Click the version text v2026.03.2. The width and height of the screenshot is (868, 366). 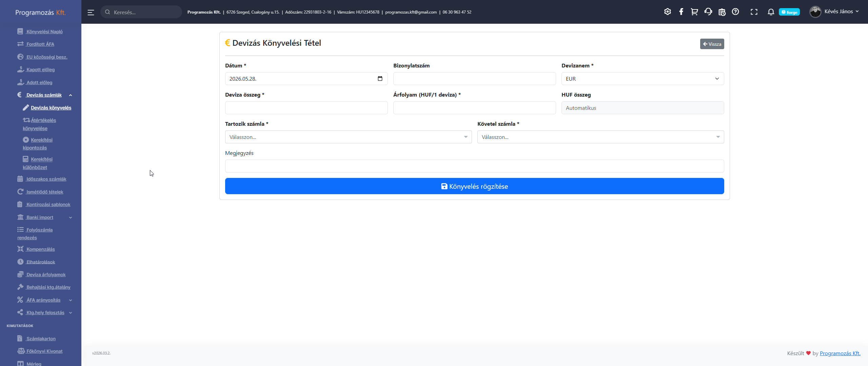[101, 353]
